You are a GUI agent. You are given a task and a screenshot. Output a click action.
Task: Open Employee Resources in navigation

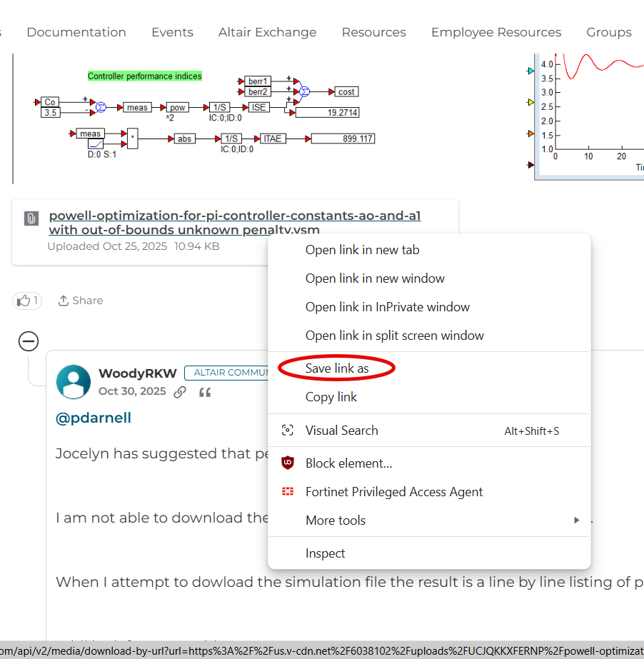point(496,32)
